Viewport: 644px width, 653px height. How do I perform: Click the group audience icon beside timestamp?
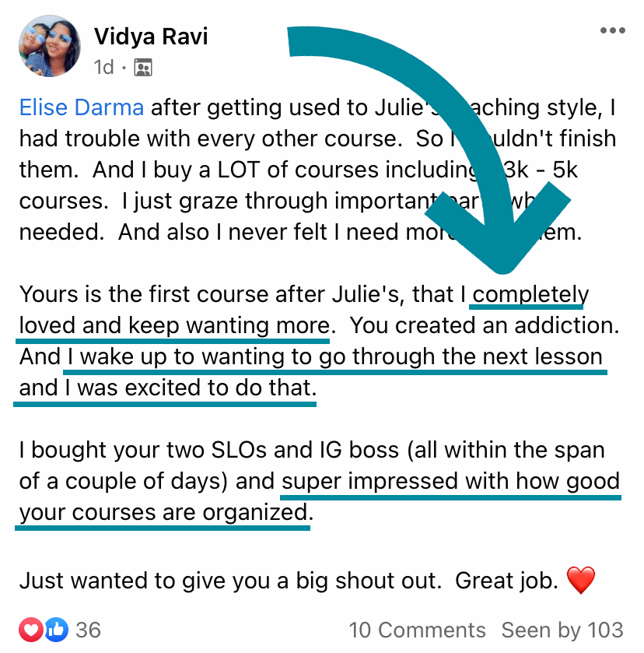click(x=142, y=68)
